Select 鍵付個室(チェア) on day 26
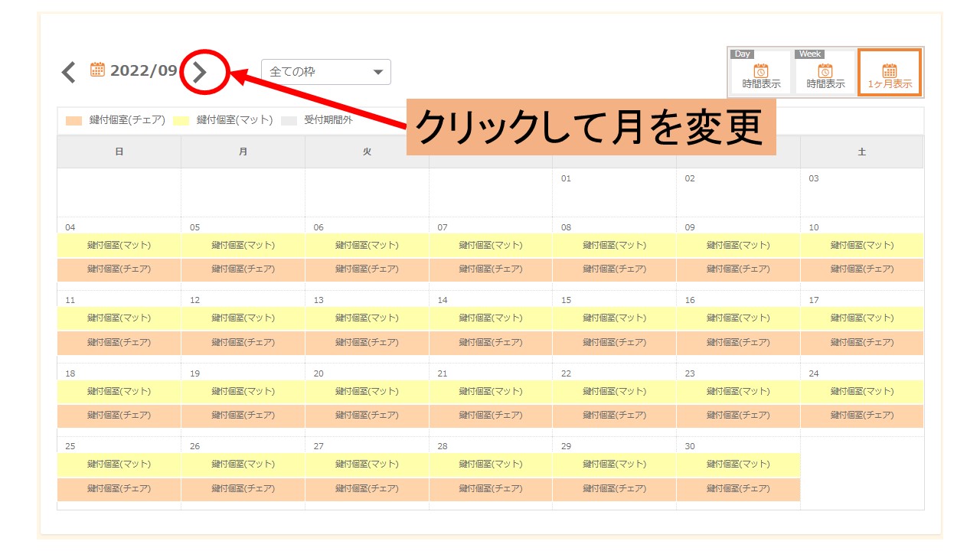The image size is (980, 551). tap(243, 489)
